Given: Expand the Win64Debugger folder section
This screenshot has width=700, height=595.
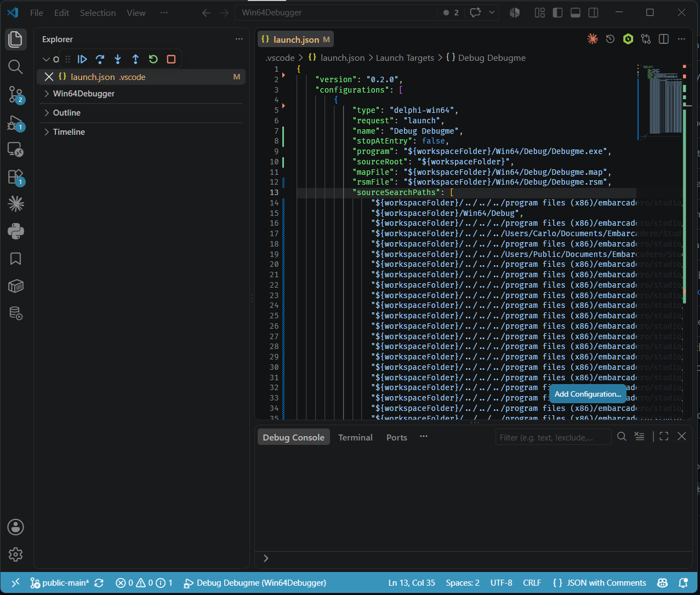Looking at the screenshot, I should coord(141,94).
